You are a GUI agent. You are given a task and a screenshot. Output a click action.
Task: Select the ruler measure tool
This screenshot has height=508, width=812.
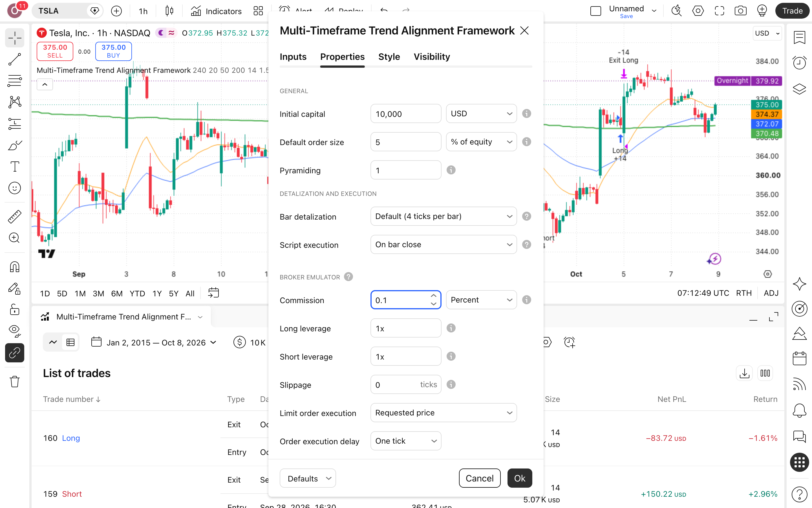(14, 217)
